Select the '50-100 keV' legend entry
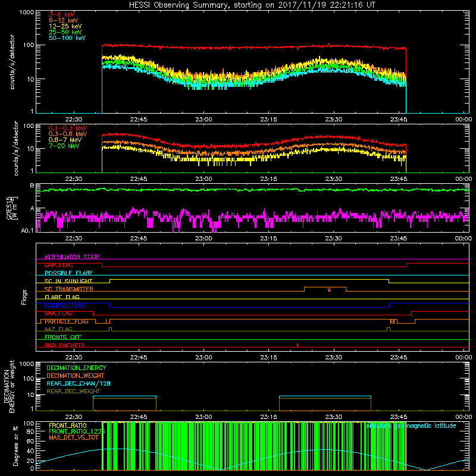 point(67,38)
